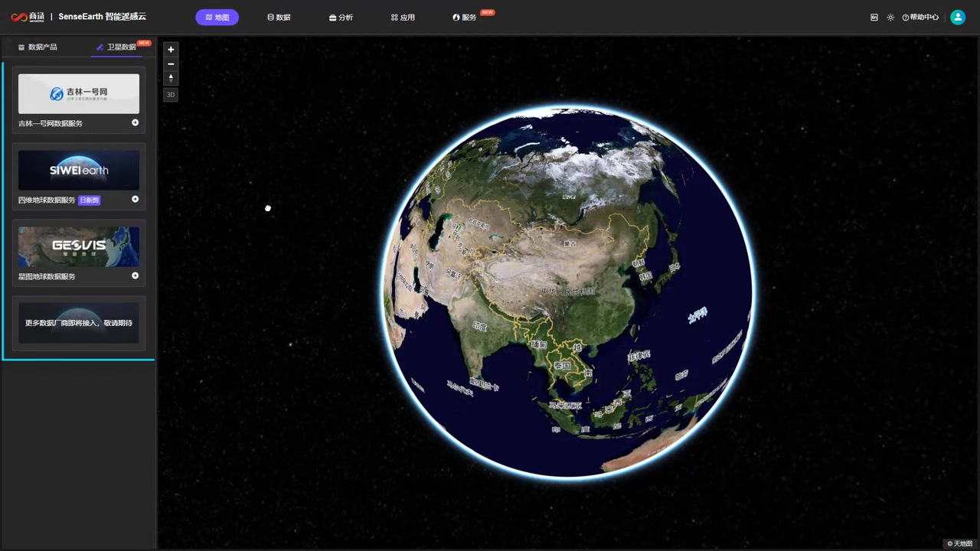Screen dimensions: 980x551
Task: Open the user avatar account menu
Action: 957,17
